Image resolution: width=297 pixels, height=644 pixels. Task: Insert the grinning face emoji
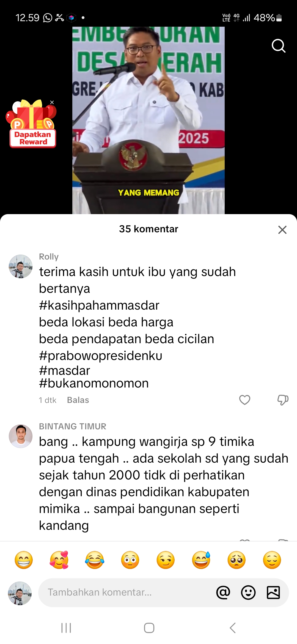pyautogui.click(x=24, y=560)
